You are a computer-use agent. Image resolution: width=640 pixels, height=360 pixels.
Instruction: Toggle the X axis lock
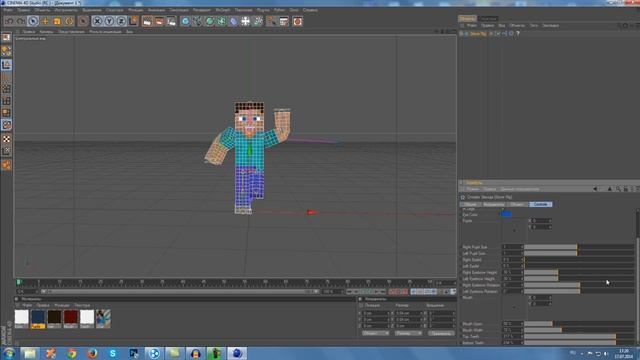tap(97, 21)
